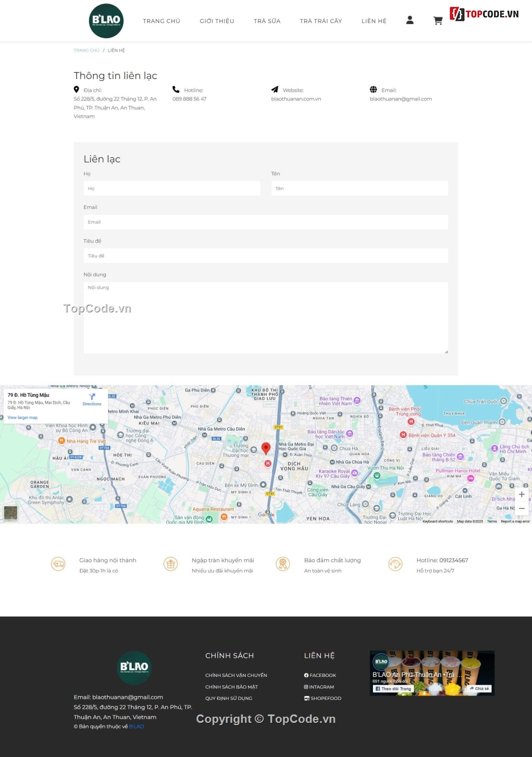Focus the Họ input field
Viewport: 532px width, 757px height.
coord(172,188)
